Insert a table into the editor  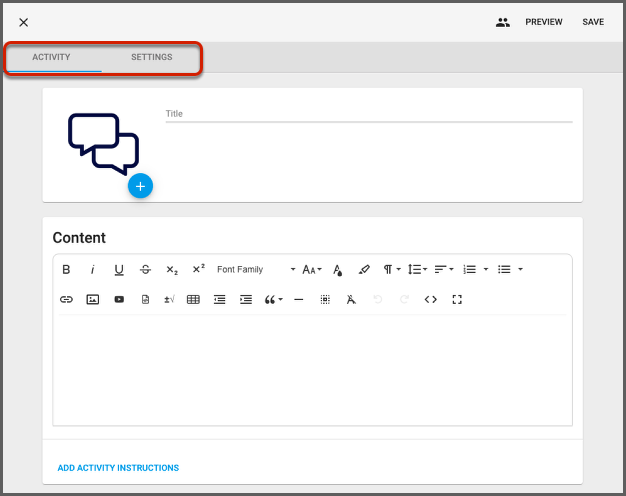pos(193,299)
